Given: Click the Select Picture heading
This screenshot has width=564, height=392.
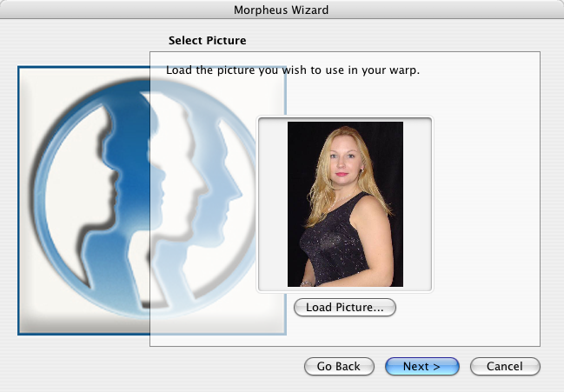Looking at the screenshot, I should click(x=207, y=41).
